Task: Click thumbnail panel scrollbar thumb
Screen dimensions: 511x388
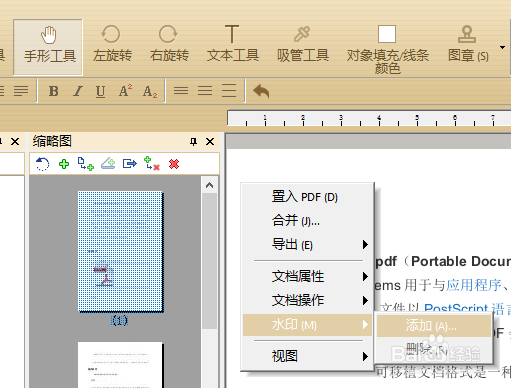Action: click(x=209, y=261)
